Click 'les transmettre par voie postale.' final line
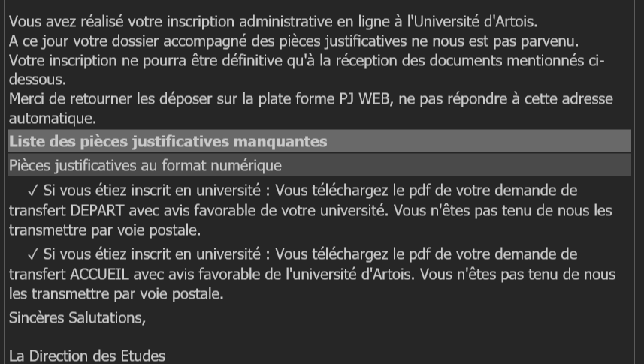Viewport: 644px width, 364px height. [116, 294]
